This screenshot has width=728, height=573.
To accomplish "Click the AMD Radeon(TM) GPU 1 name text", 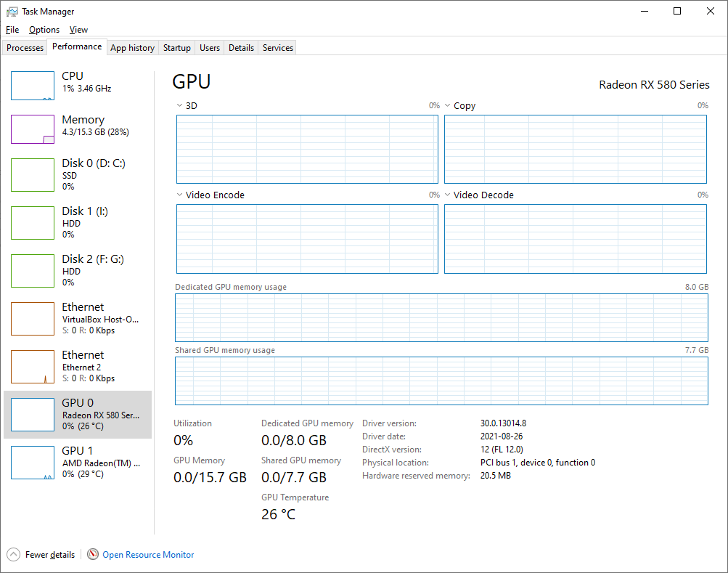I will click(x=101, y=463).
